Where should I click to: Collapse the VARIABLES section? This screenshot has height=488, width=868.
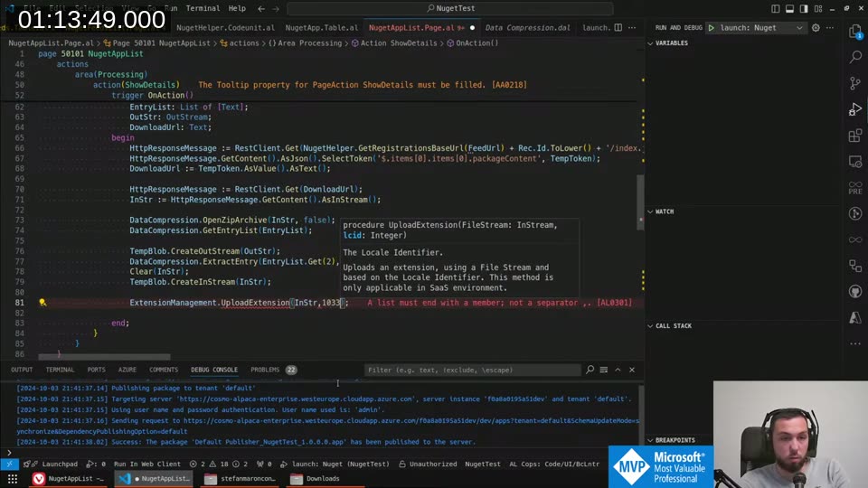coord(672,43)
